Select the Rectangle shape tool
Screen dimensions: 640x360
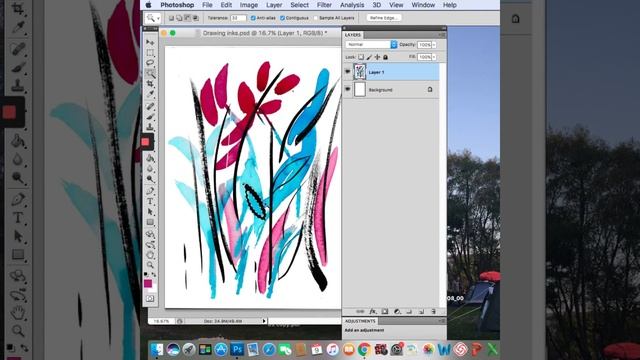(150, 222)
